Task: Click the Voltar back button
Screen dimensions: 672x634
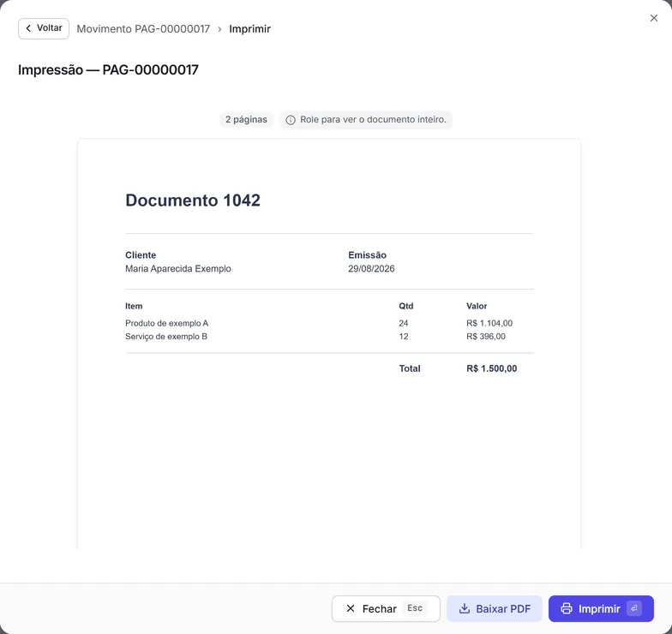Action: click(x=44, y=29)
